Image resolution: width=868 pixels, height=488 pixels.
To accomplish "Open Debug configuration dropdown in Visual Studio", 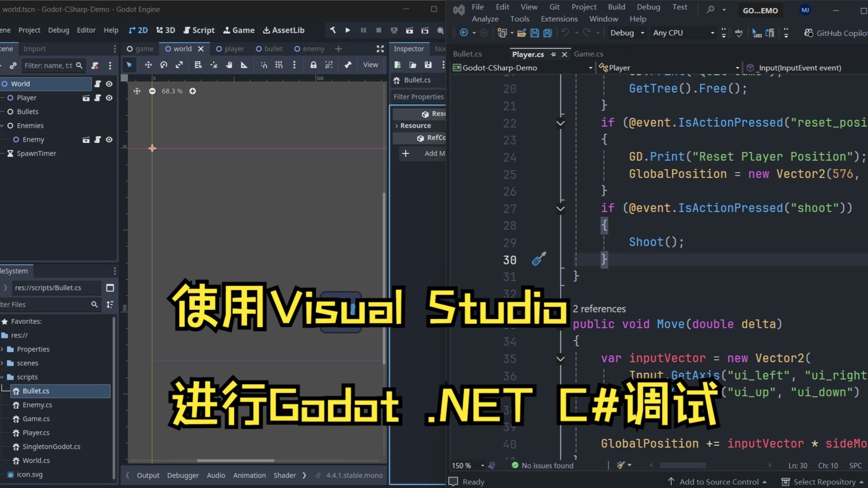I will coord(627,33).
